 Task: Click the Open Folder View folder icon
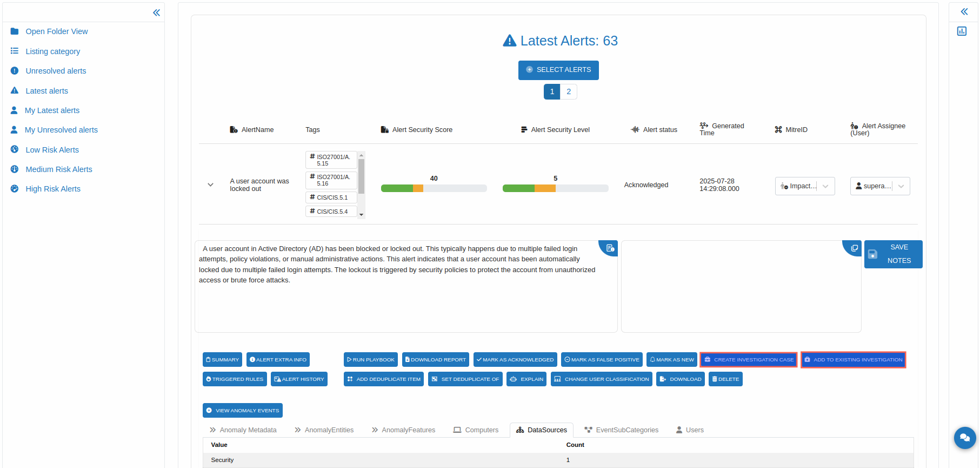[x=15, y=31]
